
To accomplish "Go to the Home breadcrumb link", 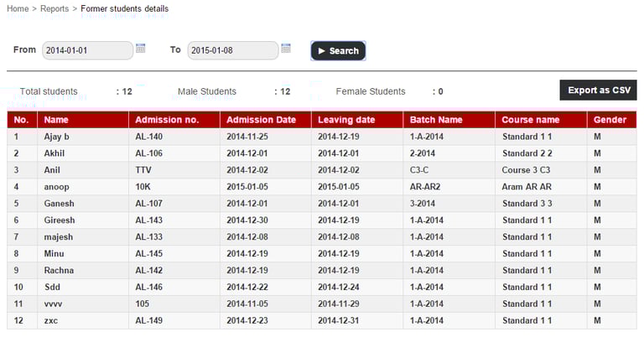I will click(18, 8).
